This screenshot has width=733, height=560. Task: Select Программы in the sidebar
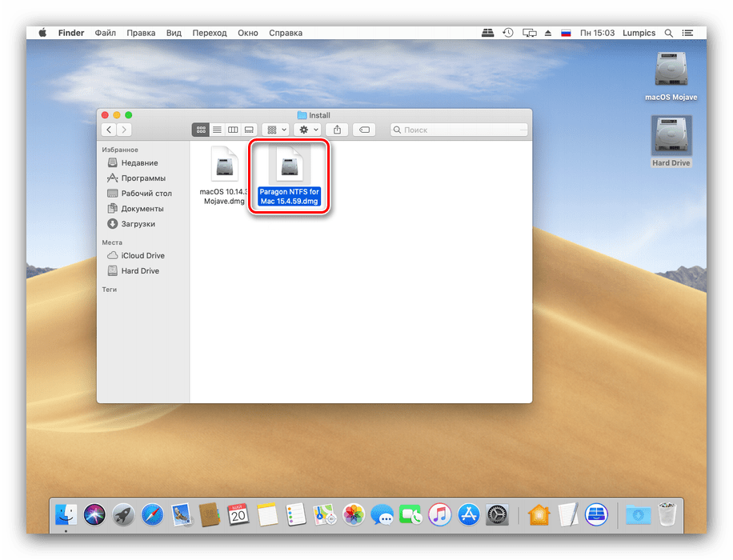click(143, 178)
